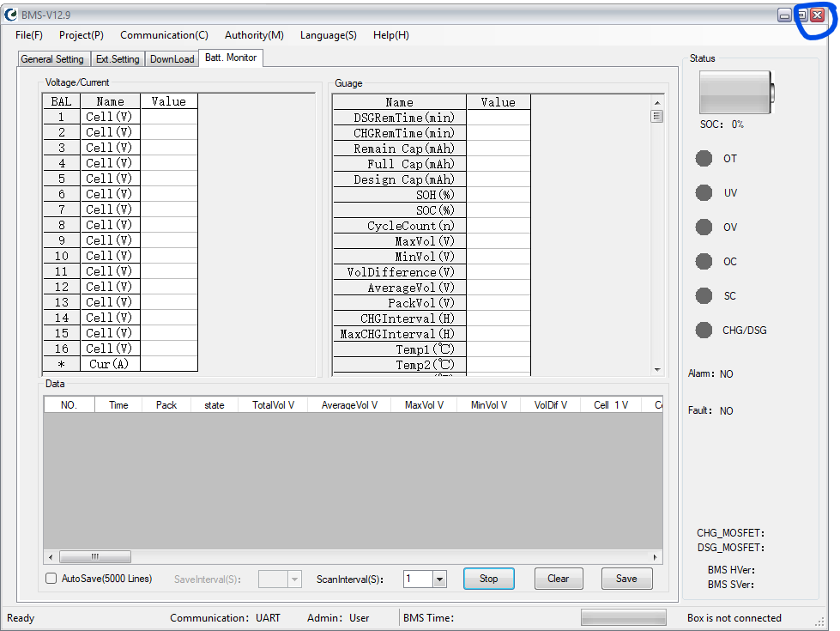Viewport: 840px width, 631px height.
Task: Open the Communication(C) menu
Action: point(164,35)
